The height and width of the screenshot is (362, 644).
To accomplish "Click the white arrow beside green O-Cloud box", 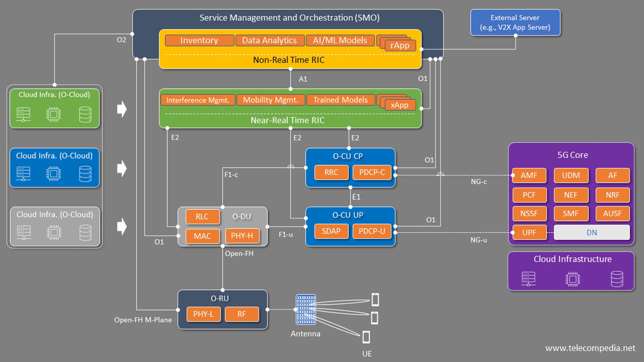I will (x=122, y=109).
